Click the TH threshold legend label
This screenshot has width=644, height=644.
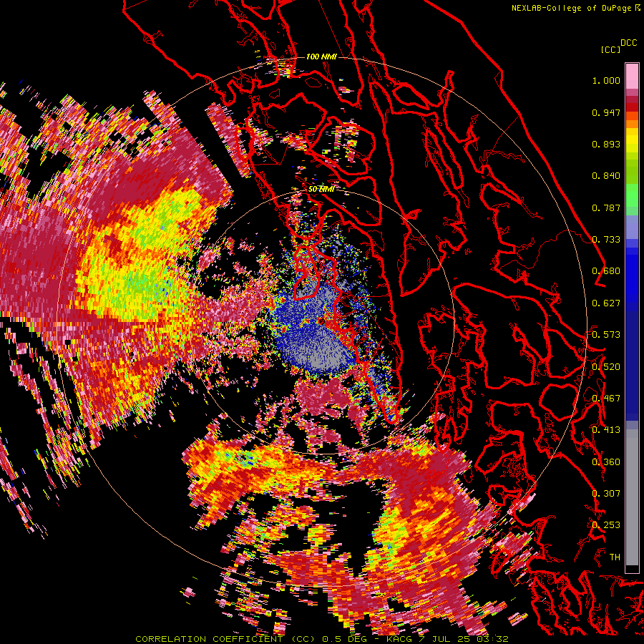[615, 557]
